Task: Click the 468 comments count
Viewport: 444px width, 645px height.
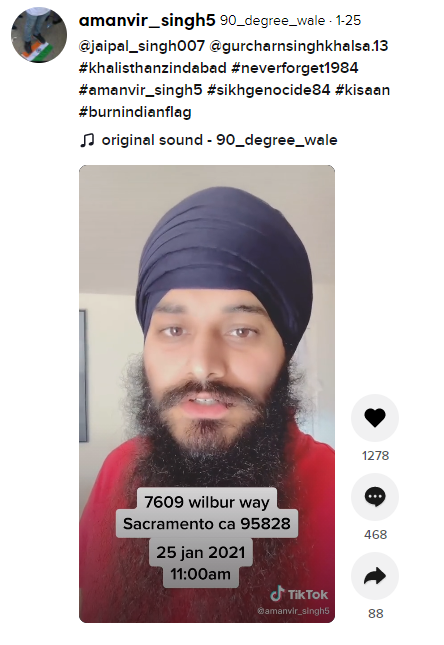Action: pyautogui.click(x=375, y=535)
